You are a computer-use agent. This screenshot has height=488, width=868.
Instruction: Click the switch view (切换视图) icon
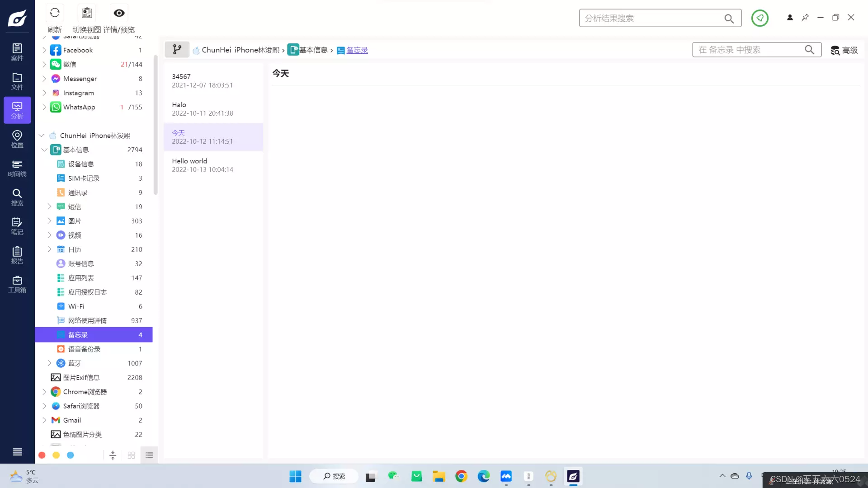click(87, 13)
